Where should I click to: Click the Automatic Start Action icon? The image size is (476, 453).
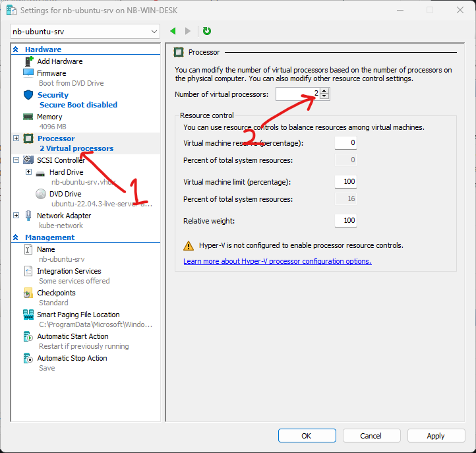click(28, 336)
